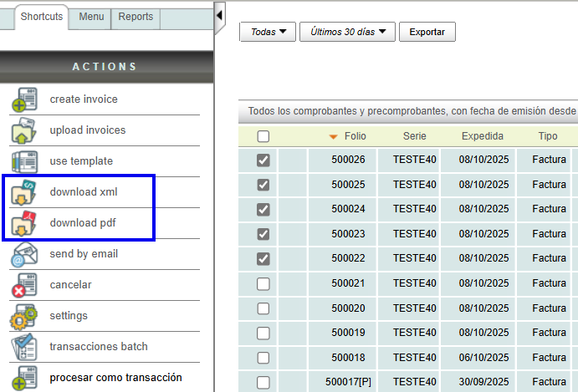Image resolution: width=578 pixels, height=392 pixels.
Task: Switch to the Menu tab
Action: click(90, 17)
